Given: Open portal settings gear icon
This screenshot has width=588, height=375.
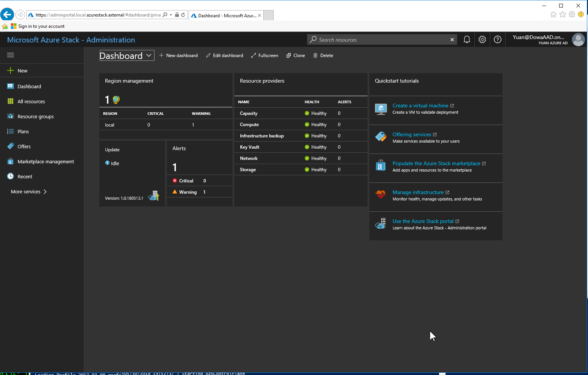Looking at the screenshot, I should (x=482, y=39).
